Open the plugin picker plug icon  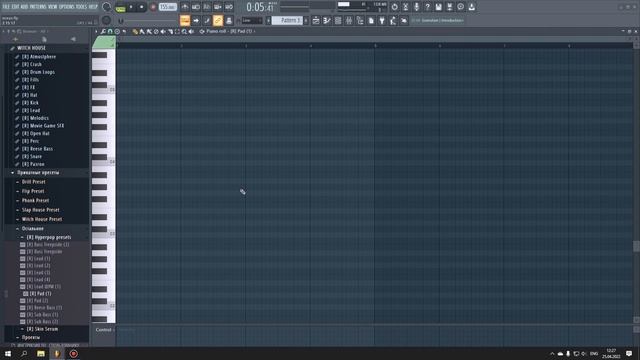point(382,20)
